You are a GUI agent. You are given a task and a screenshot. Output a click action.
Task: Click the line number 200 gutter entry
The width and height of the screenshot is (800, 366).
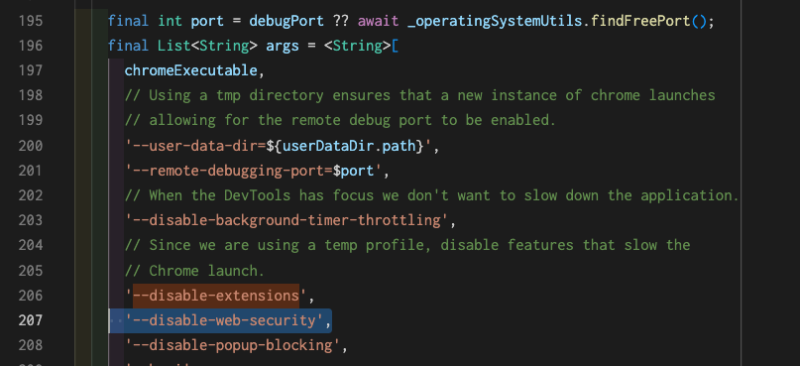31,146
